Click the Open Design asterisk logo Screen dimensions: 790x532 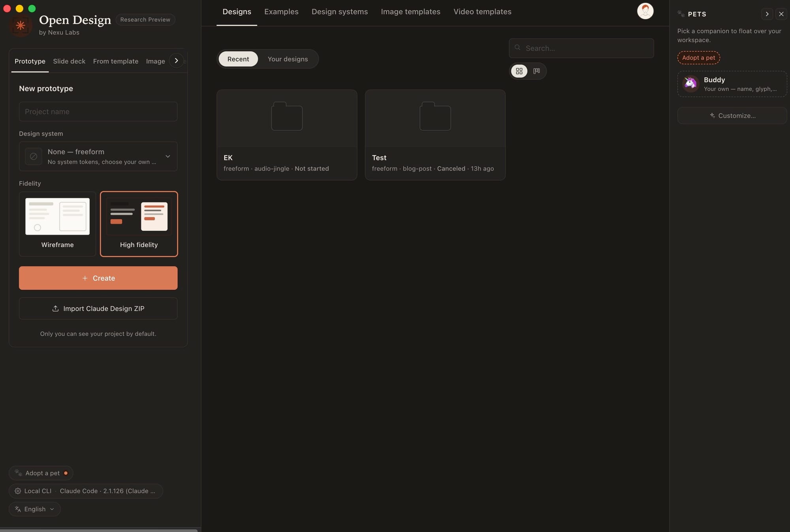pyautogui.click(x=20, y=26)
